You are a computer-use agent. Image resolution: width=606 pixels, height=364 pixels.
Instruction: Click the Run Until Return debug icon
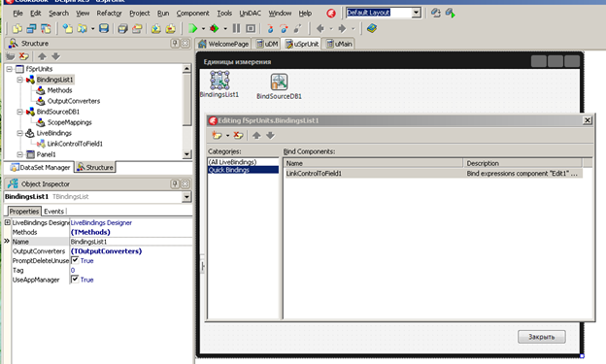297,28
